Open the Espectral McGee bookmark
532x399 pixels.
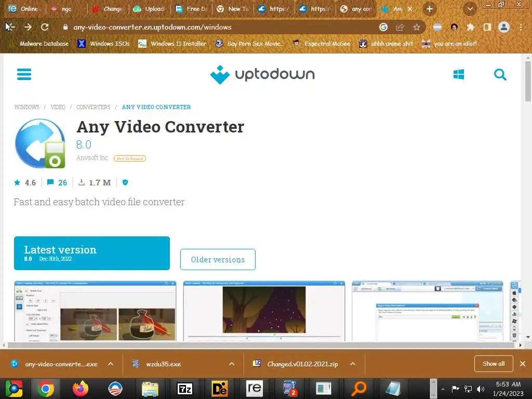(322, 44)
